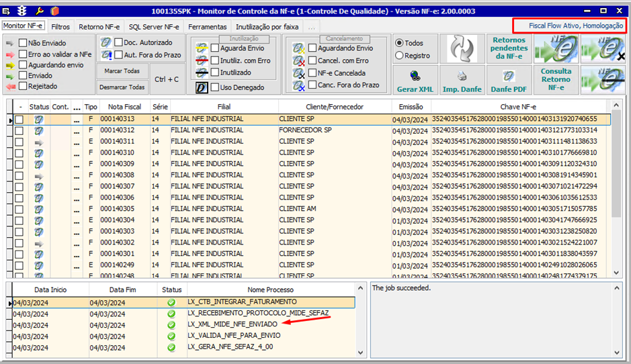The height and width of the screenshot is (364, 631).
Task: Select the Registro radio button
Action: click(400, 56)
